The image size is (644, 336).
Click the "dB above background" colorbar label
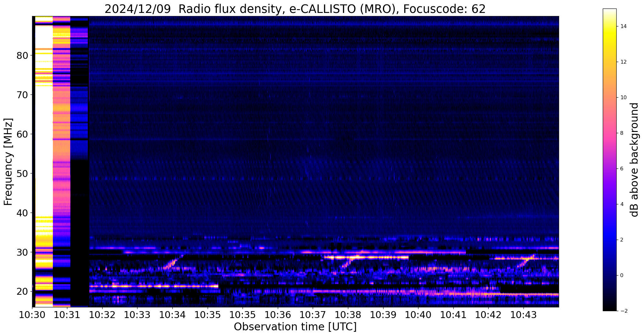coord(635,160)
